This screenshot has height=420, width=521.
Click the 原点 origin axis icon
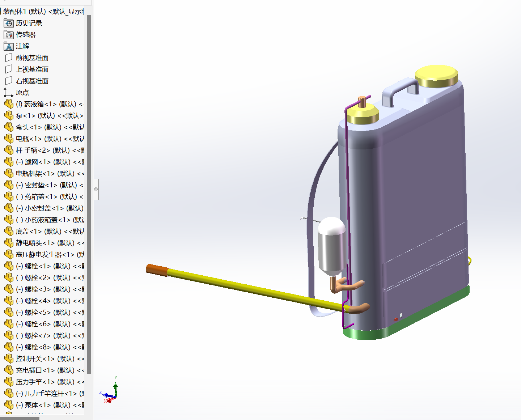[8, 93]
